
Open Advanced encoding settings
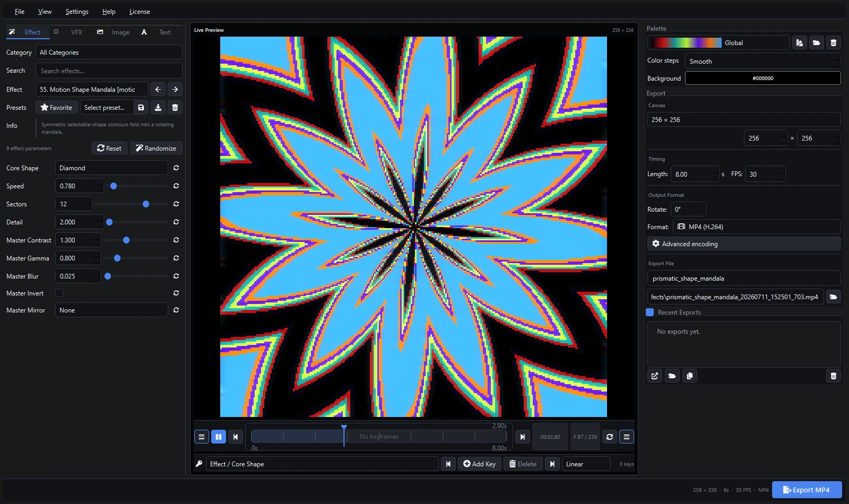pos(744,244)
